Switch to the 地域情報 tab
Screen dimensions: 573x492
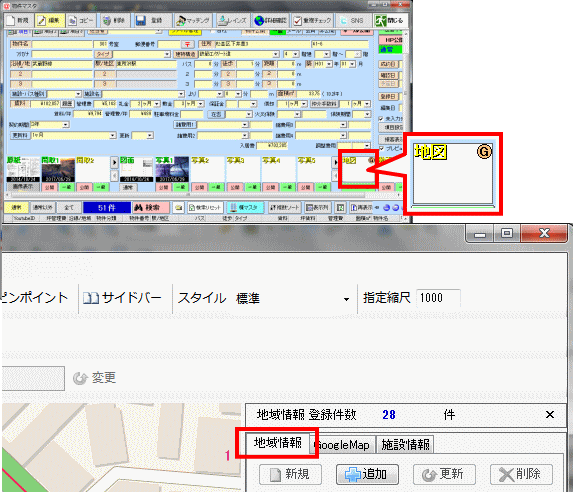[x=278, y=443]
